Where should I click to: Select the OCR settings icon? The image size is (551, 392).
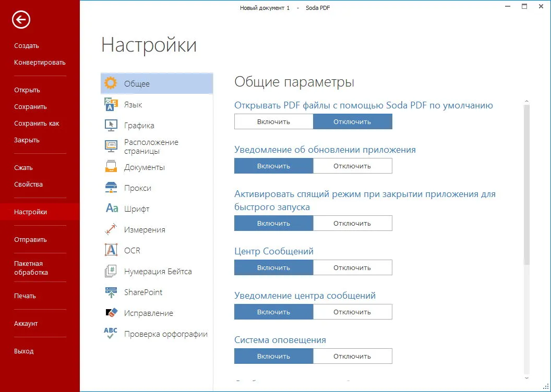pyautogui.click(x=111, y=250)
